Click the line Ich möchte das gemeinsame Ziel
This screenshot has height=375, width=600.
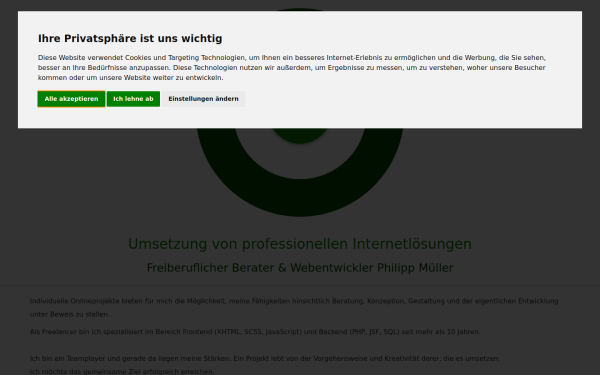122,372
